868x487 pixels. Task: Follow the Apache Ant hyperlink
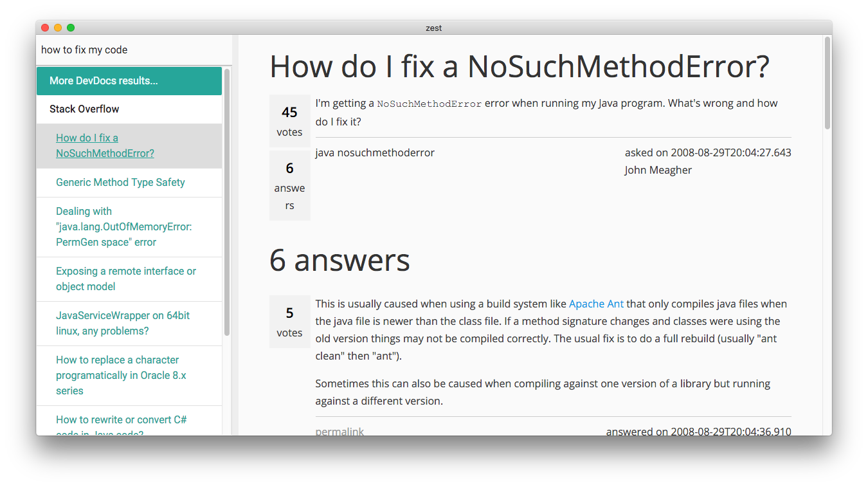(596, 304)
